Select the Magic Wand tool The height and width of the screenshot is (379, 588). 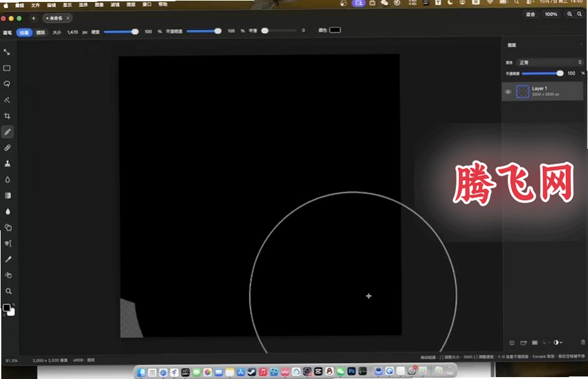coord(7,100)
